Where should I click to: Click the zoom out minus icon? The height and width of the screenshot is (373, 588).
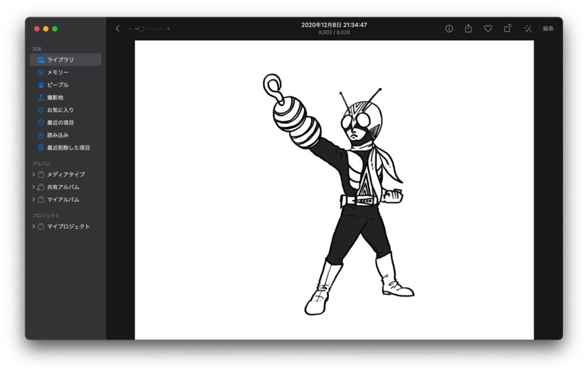[x=130, y=29]
